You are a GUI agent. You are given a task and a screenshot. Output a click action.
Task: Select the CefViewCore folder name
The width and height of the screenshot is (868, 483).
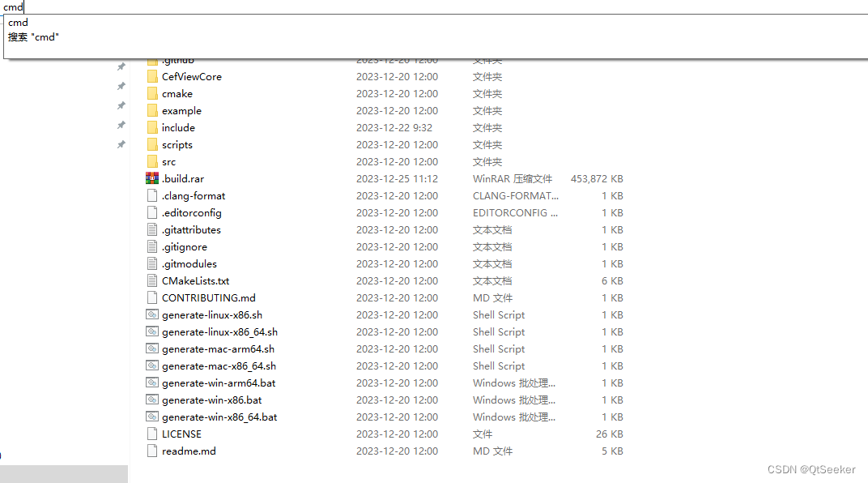[192, 76]
